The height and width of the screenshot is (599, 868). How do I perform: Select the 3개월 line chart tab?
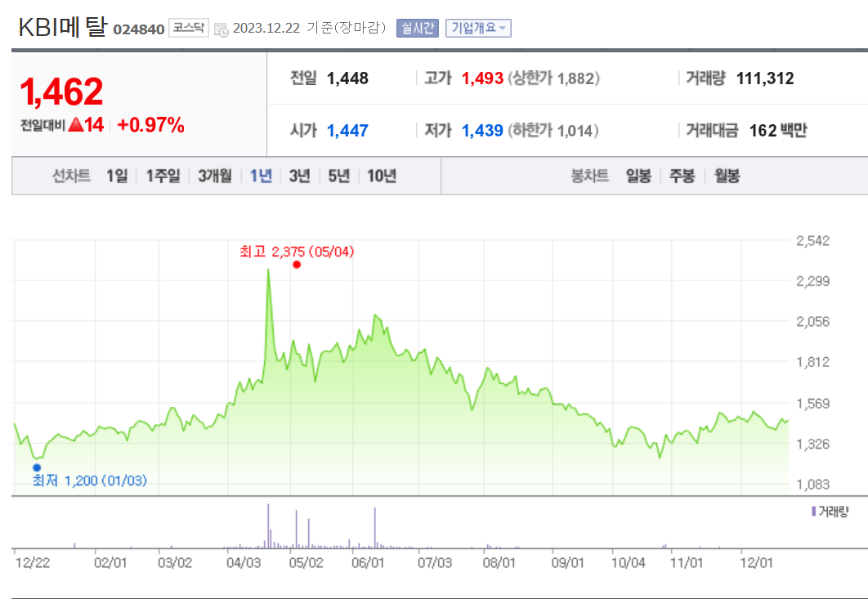point(215,176)
